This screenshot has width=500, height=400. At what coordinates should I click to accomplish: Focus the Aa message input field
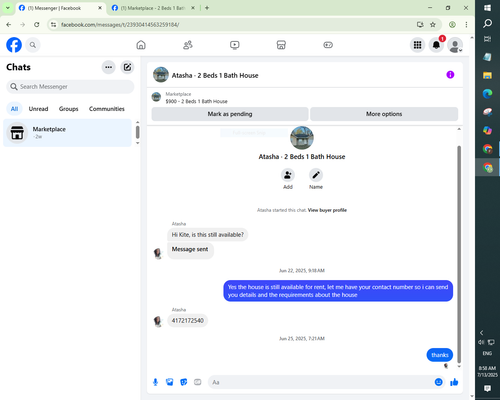[x=321, y=382]
